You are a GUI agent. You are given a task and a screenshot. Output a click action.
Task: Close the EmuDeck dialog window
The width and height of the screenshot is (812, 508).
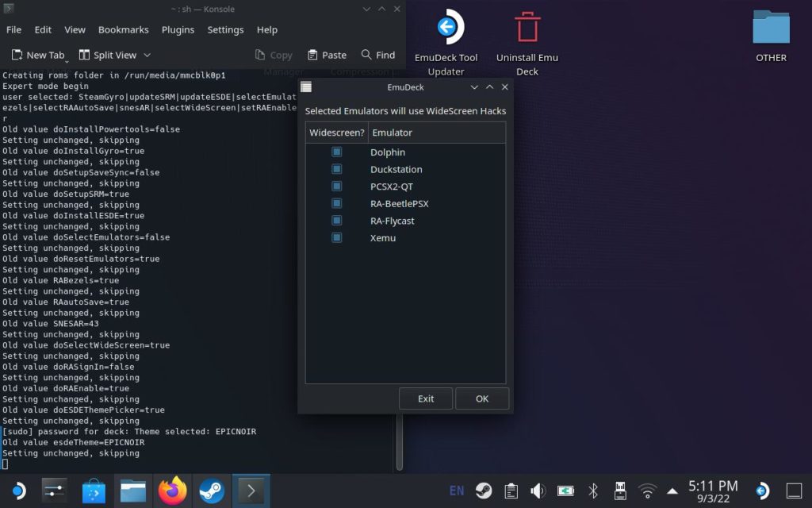pos(505,87)
